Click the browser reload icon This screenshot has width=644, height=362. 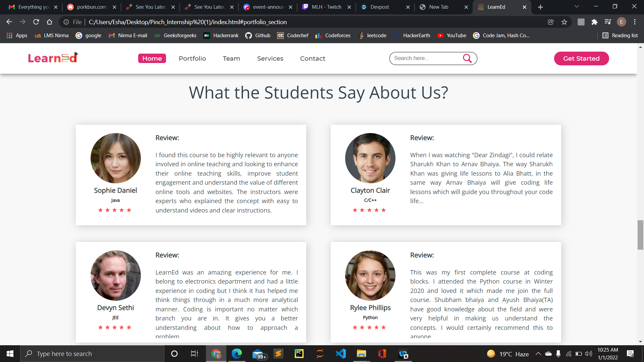click(x=36, y=22)
